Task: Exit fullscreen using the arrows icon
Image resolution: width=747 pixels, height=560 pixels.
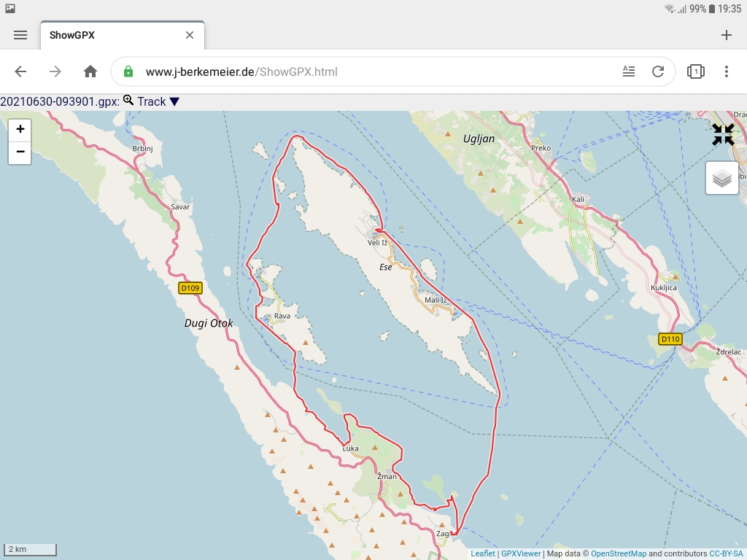Action: pyautogui.click(x=722, y=135)
